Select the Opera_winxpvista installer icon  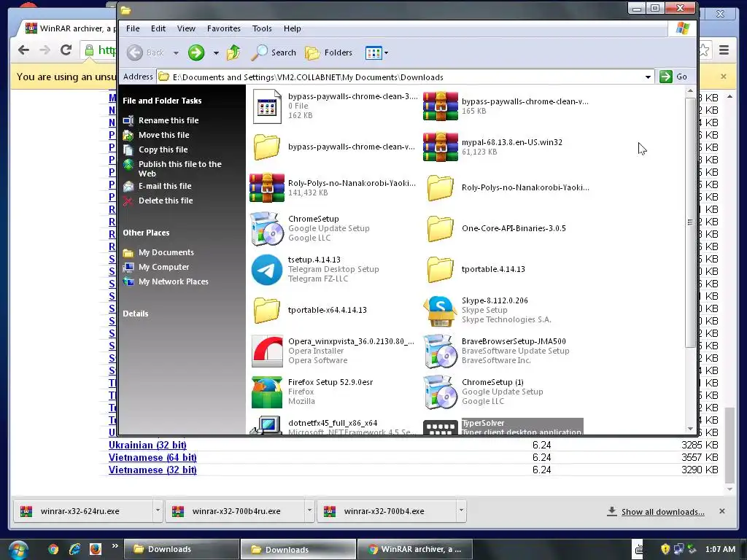(267, 351)
